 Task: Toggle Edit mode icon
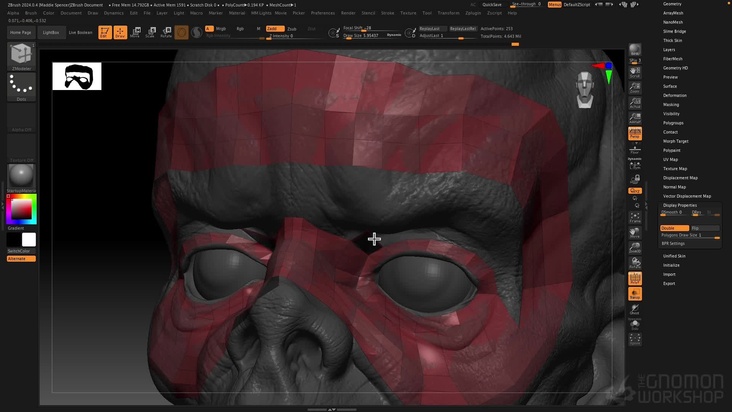[x=105, y=32]
